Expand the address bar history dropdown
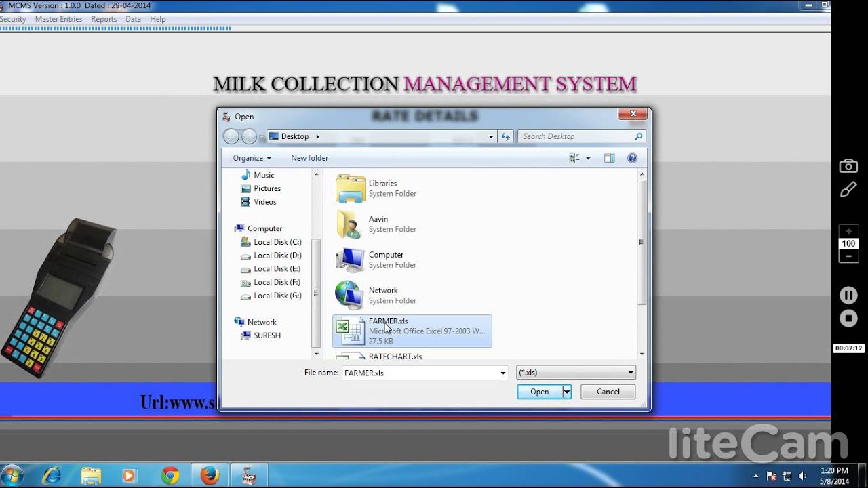The width and height of the screenshot is (868, 488). pyautogui.click(x=491, y=137)
